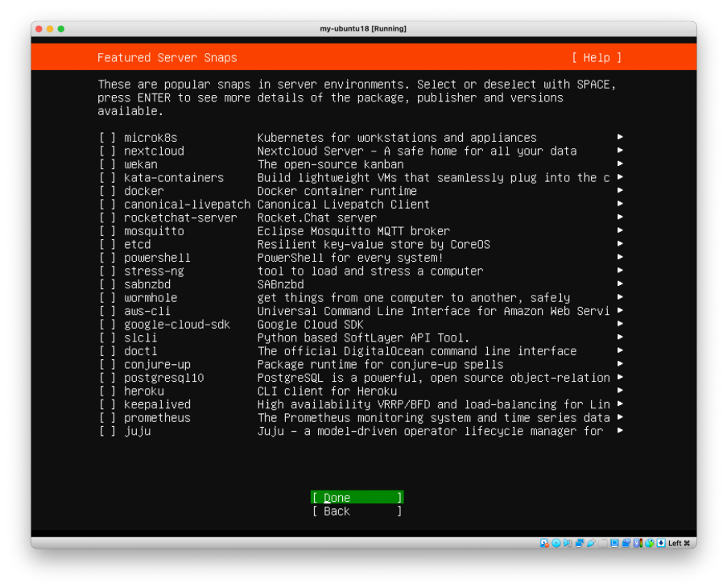Click the 'my-ubuntu18 [Running]' window title
727x588 pixels.
363,29
